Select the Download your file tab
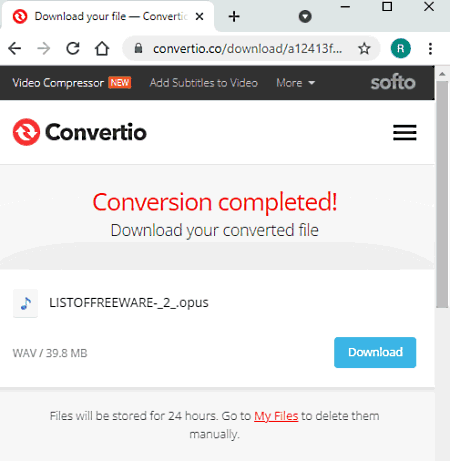The width and height of the screenshot is (450, 461). [108, 16]
